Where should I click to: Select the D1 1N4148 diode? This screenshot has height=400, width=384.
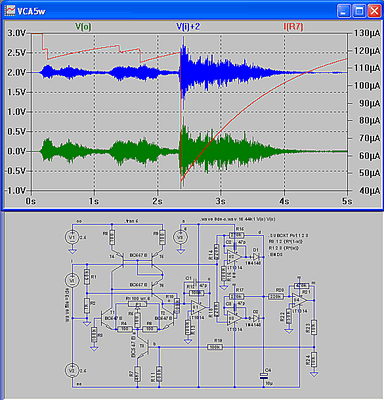256,257
